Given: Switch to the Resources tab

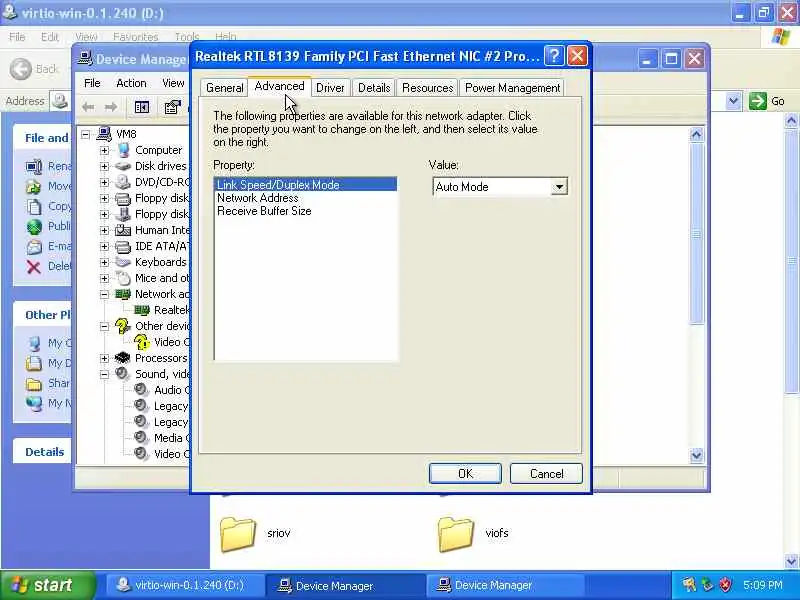Looking at the screenshot, I should [x=428, y=88].
